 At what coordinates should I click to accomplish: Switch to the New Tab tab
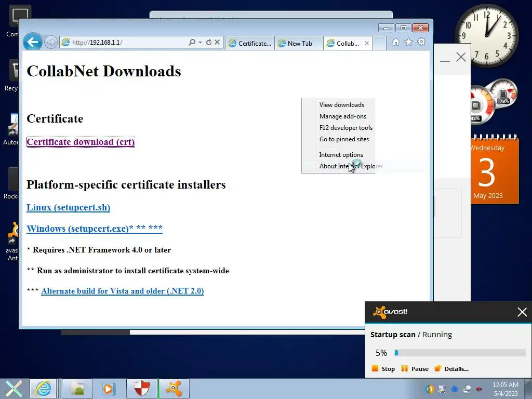point(299,43)
